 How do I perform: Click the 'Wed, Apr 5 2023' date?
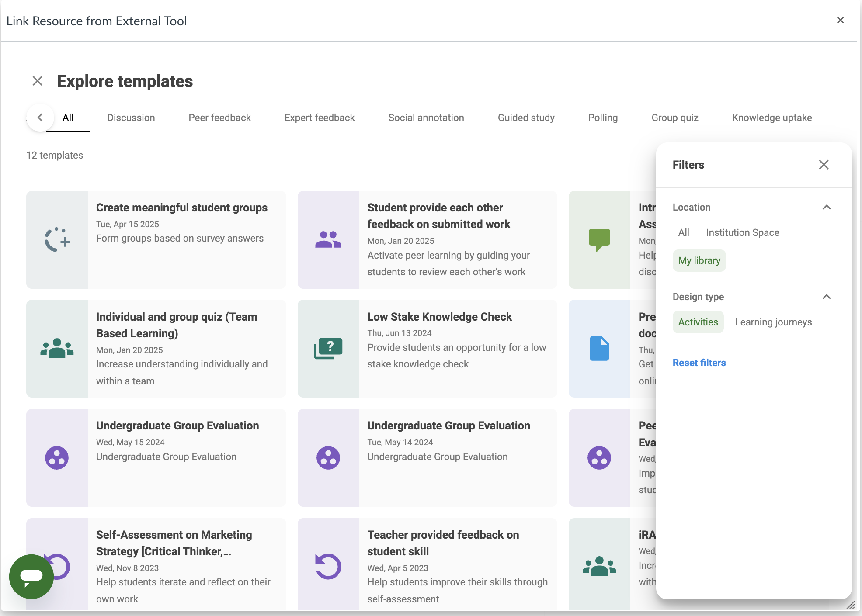(x=397, y=568)
